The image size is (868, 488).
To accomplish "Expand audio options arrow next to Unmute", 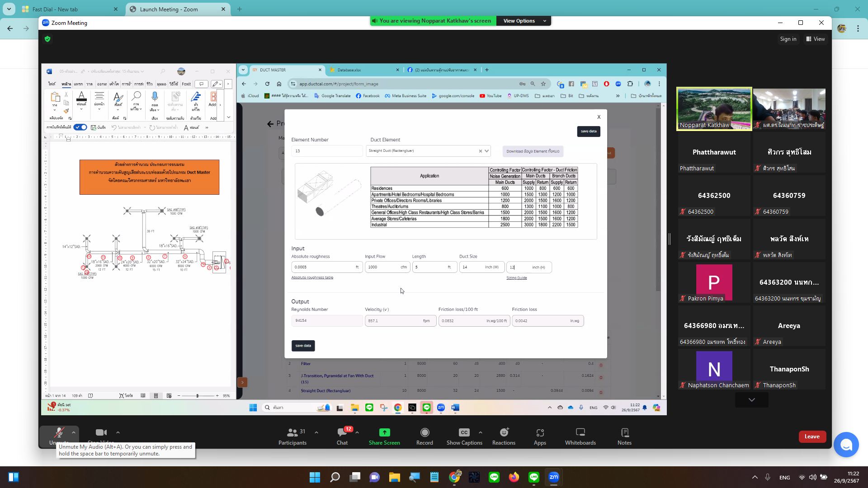I will pos(73,432).
